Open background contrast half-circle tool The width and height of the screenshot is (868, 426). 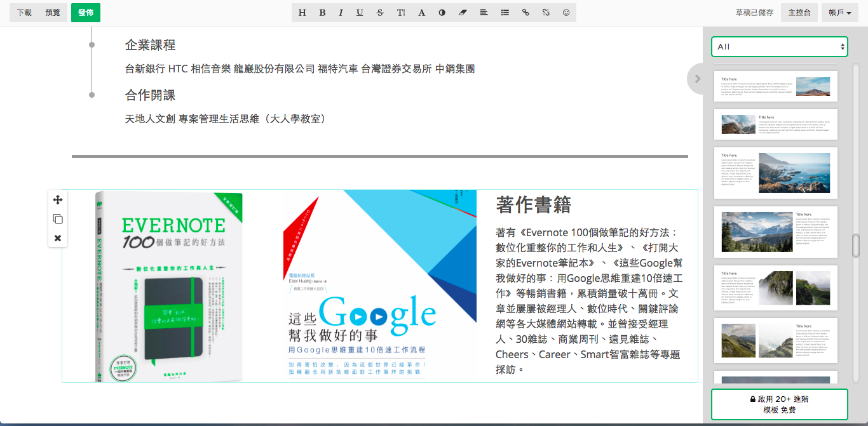(x=442, y=13)
